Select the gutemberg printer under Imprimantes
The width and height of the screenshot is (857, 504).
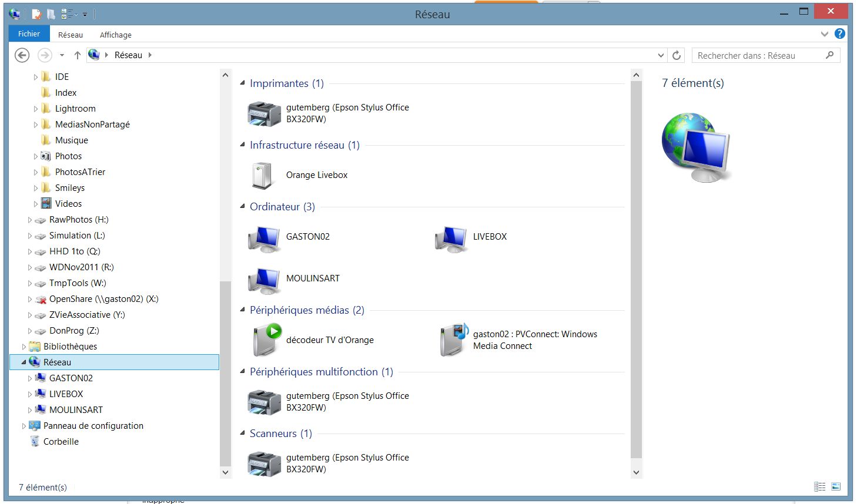[x=329, y=113]
